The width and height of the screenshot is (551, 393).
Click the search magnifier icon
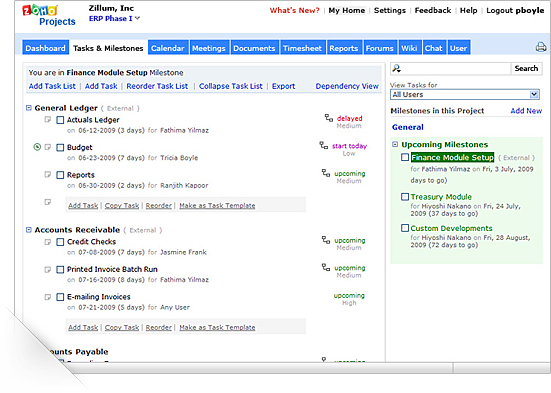tap(396, 69)
